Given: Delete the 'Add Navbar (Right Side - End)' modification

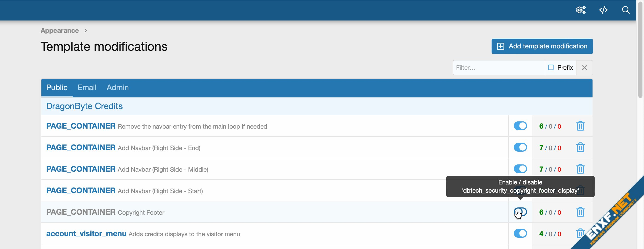Looking at the screenshot, I should (580, 148).
